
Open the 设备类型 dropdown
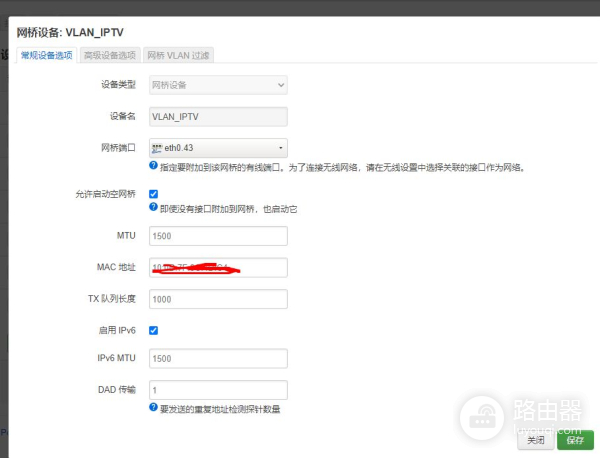coord(218,85)
